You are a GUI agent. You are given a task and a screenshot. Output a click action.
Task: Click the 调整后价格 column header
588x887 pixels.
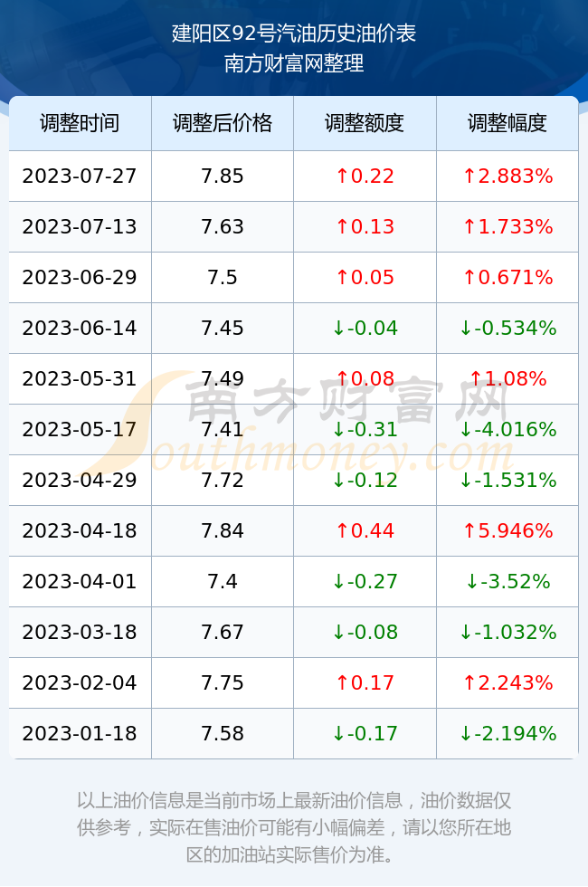tap(223, 123)
